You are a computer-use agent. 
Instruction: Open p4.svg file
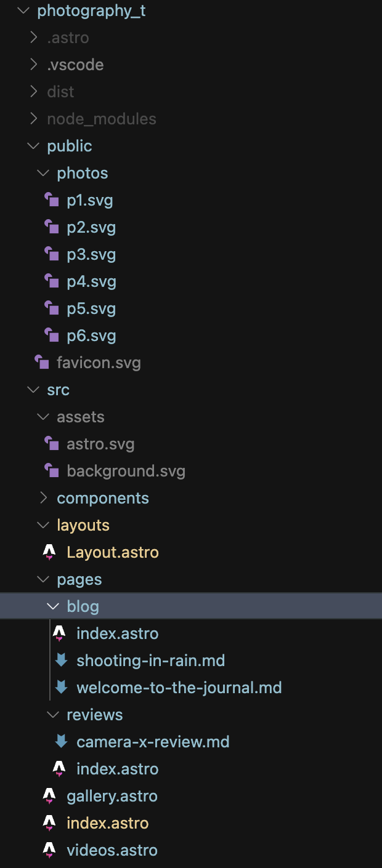click(91, 281)
